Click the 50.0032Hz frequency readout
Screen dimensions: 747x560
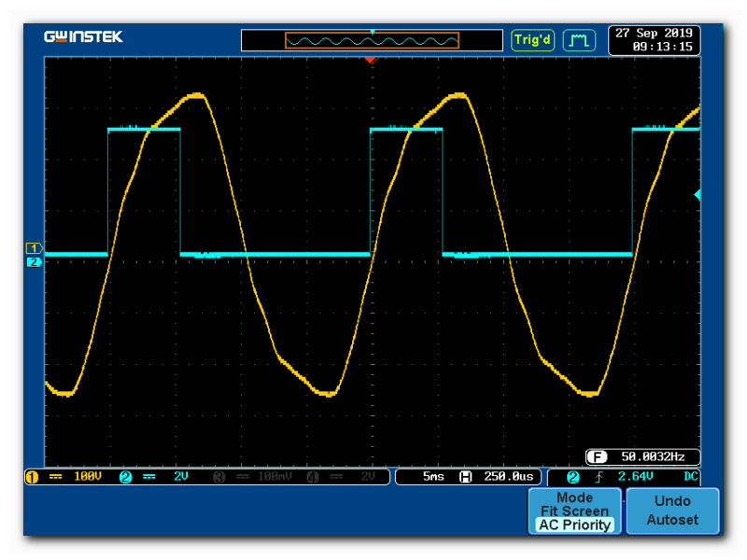[x=653, y=457]
